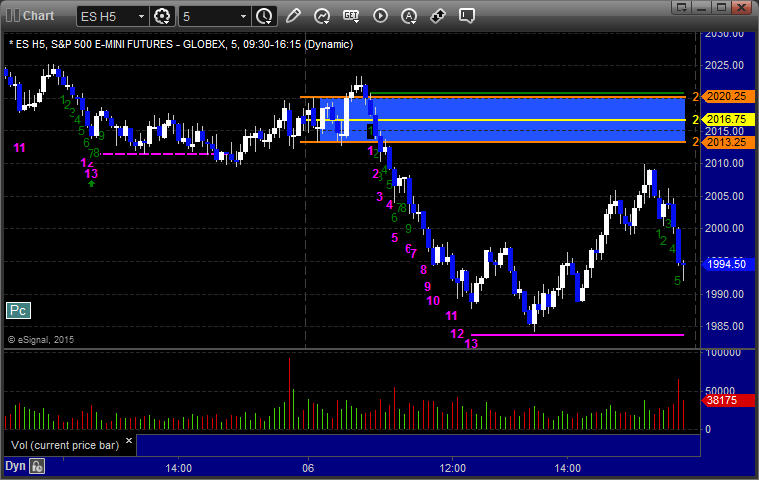Click the 2020.25 orange price label
This screenshot has width=759, height=480.
point(728,96)
